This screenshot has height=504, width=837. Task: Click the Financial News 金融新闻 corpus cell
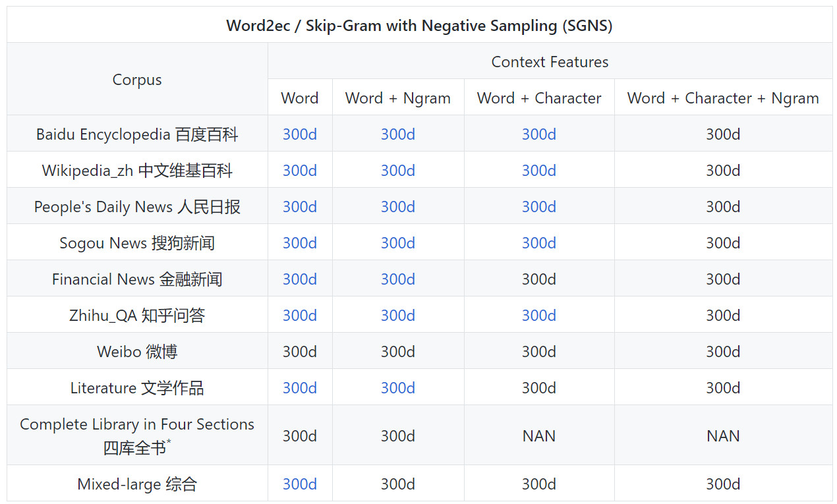[x=137, y=279]
